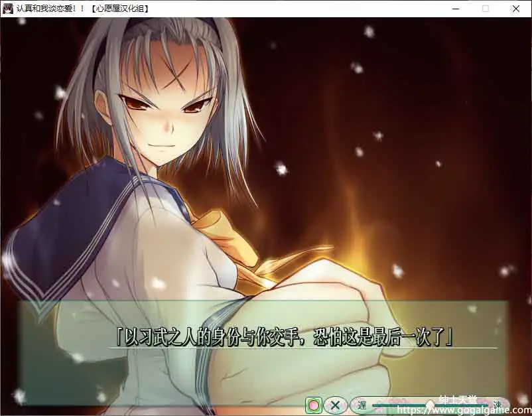Image resolution: width=532 pixels, height=416 pixels.
Task: Click the dark background at upper right
Action: tap(464, 66)
